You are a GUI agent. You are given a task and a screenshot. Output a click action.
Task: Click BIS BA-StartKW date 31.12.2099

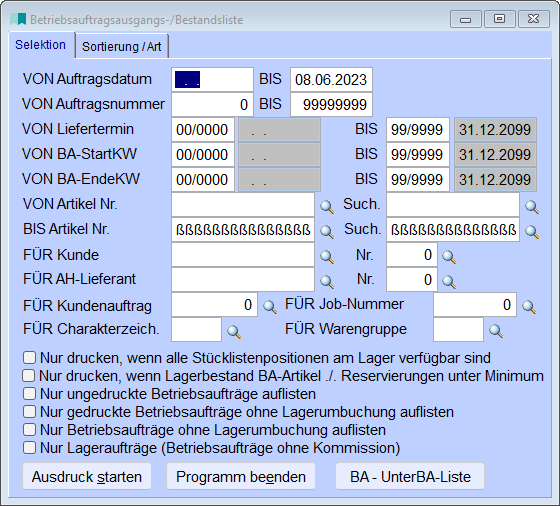495,154
